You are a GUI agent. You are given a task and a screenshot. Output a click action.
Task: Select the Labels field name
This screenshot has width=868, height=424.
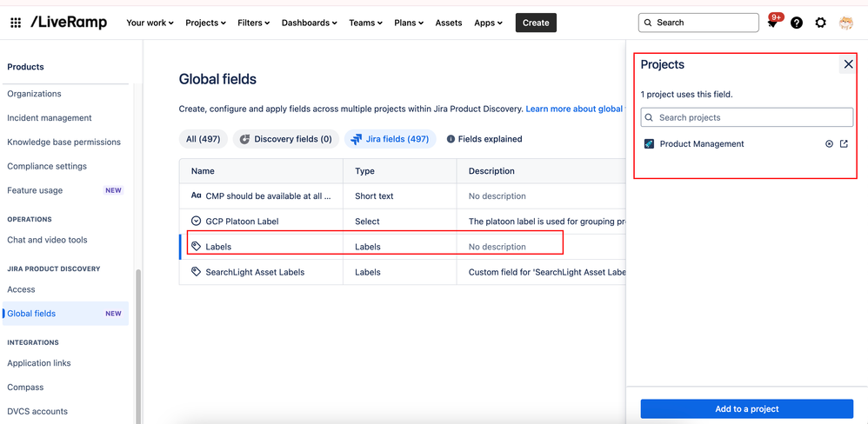218,247
